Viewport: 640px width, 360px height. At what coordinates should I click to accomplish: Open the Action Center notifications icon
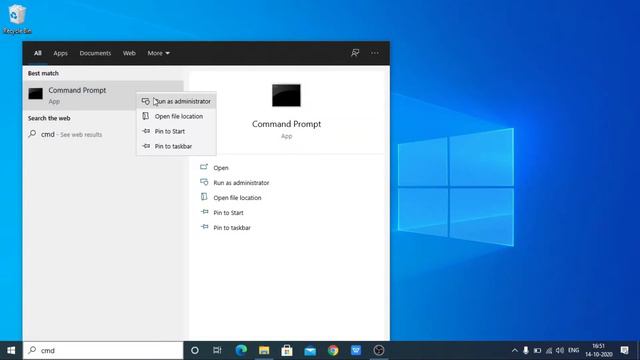pyautogui.click(x=624, y=350)
